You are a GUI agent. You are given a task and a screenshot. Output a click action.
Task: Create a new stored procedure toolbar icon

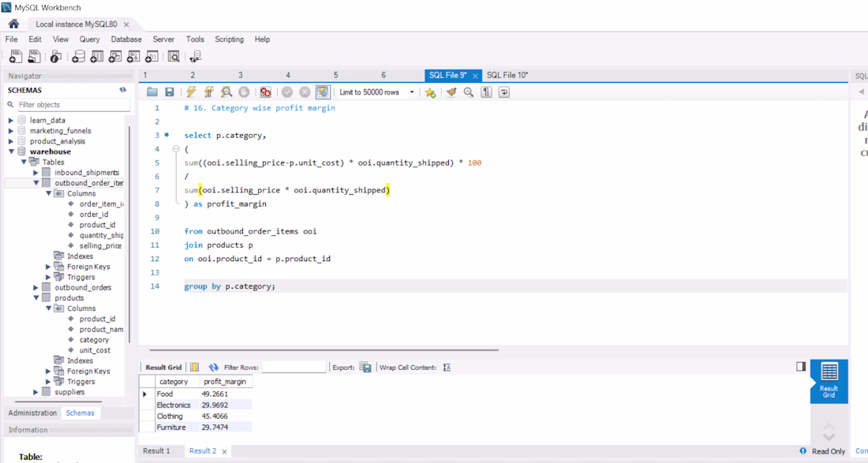pos(133,57)
